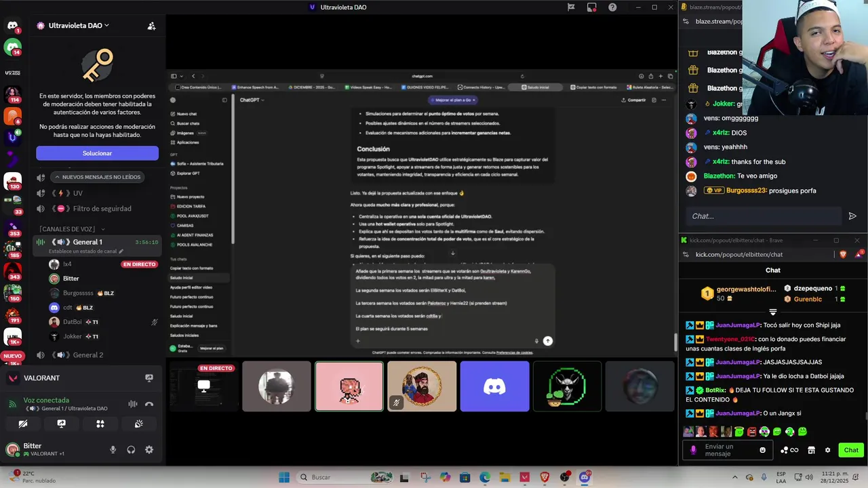The height and width of the screenshot is (488, 868).
Task: Select the pink highlighted participant tile
Action: [349, 386]
